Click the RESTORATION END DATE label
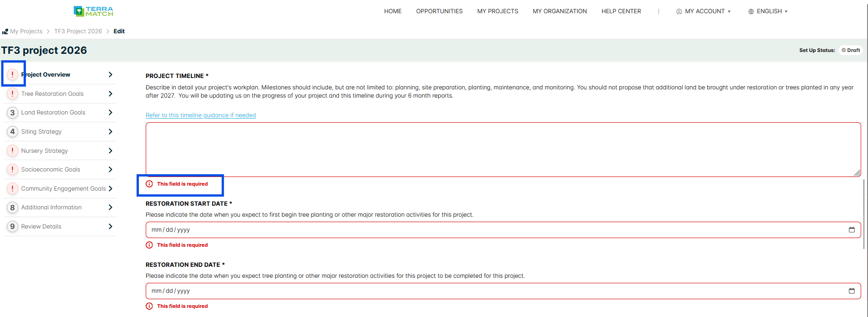This screenshot has height=317, width=868. pos(185,265)
